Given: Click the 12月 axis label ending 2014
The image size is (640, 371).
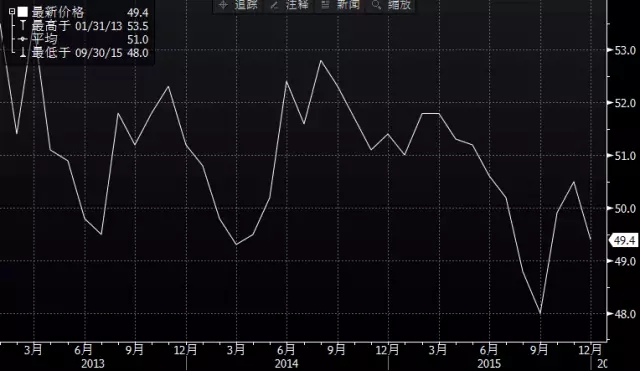Looking at the screenshot, I should pyautogui.click(x=387, y=350).
